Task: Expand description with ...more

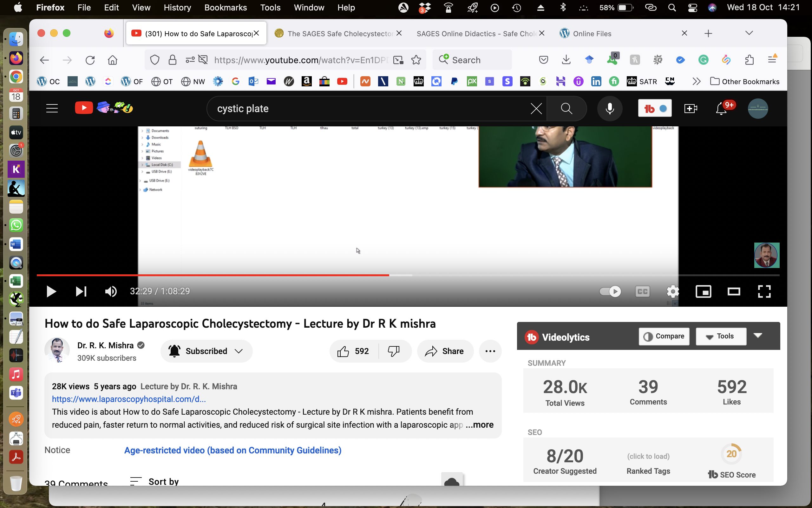Action: pos(480,425)
